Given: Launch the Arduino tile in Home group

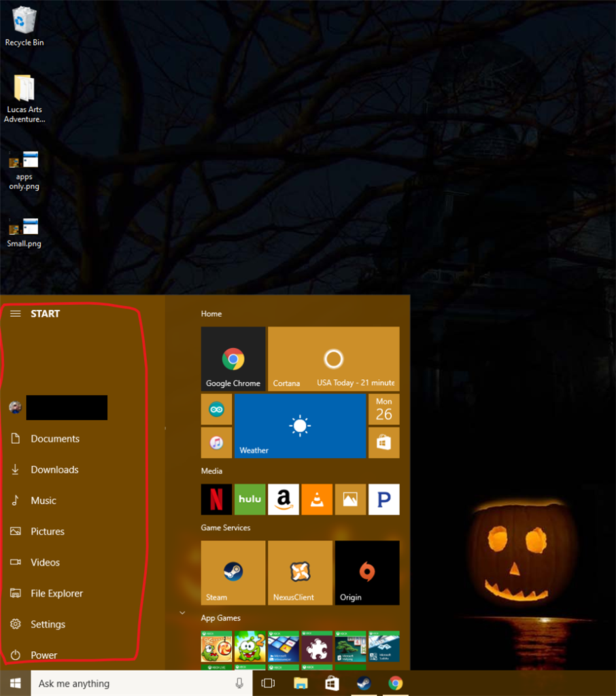Looking at the screenshot, I should [x=216, y=409].
